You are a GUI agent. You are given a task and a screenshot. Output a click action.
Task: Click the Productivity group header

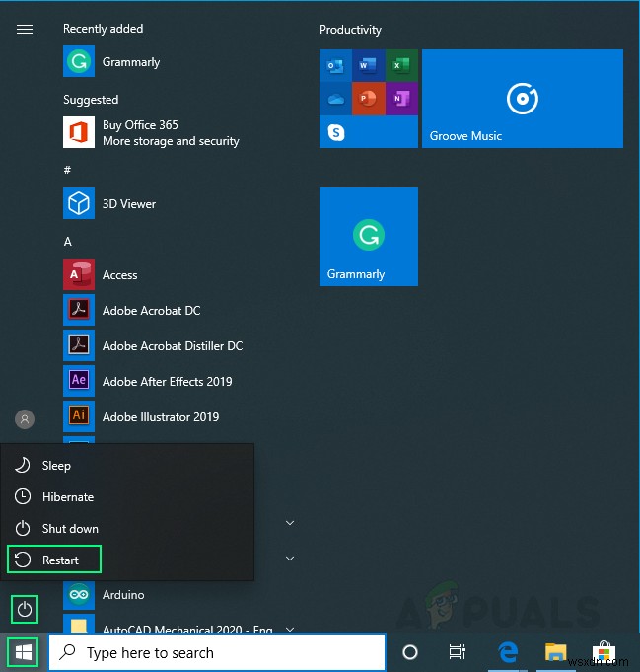350,30
